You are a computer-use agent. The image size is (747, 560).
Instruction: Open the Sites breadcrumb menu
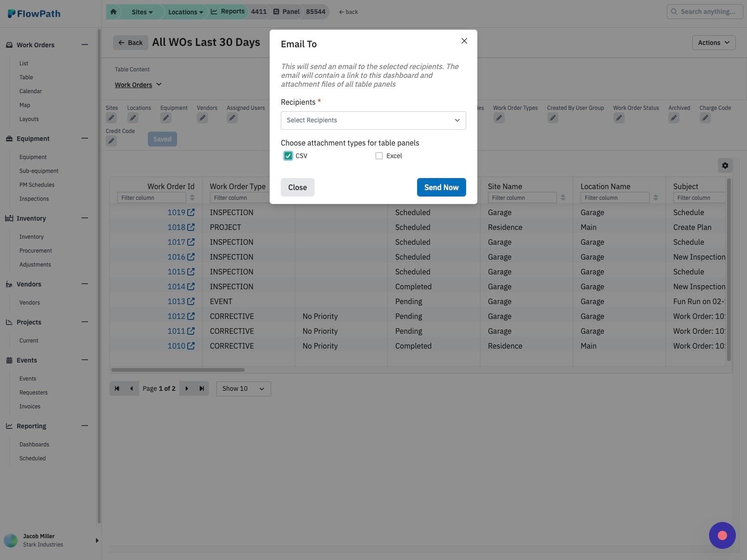[x=142, y=12]
